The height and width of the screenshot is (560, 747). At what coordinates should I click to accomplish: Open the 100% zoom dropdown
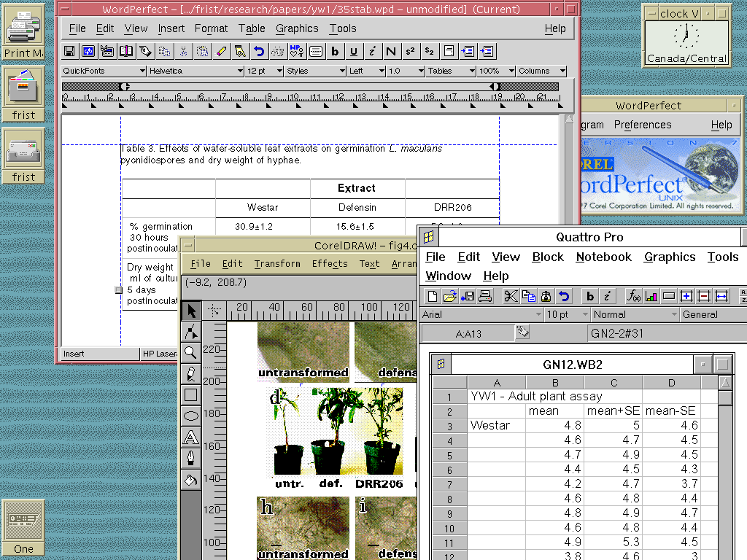(496, 71)
